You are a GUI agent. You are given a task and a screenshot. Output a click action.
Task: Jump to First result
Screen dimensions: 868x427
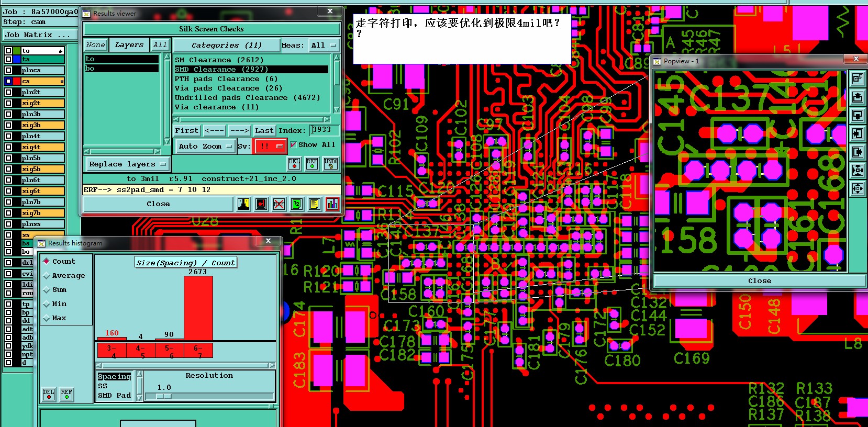point(186,130)
